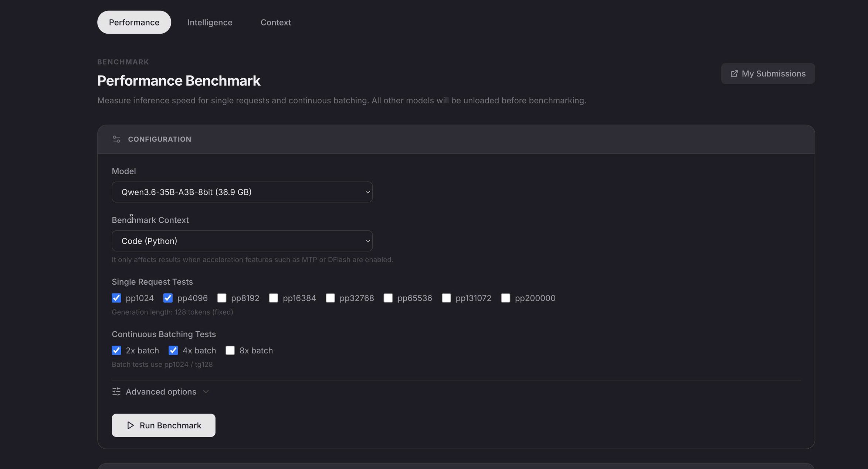Check the pp65536 test option

tap(388, 298)
